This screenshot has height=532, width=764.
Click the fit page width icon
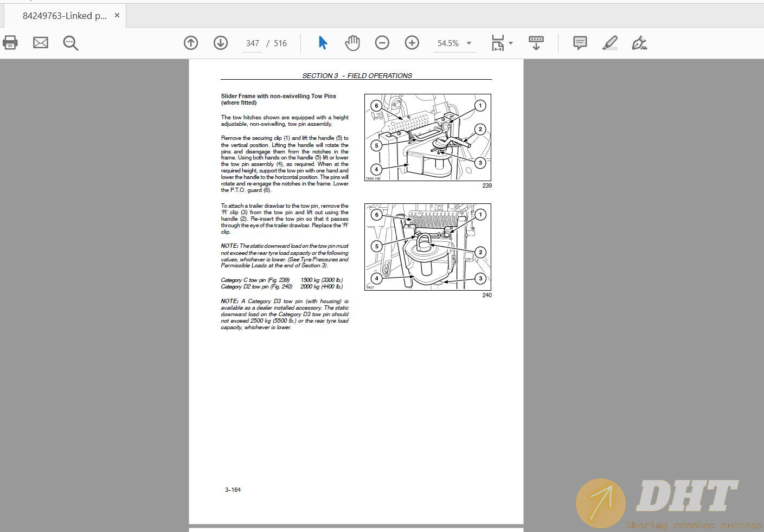pos(497,43)
